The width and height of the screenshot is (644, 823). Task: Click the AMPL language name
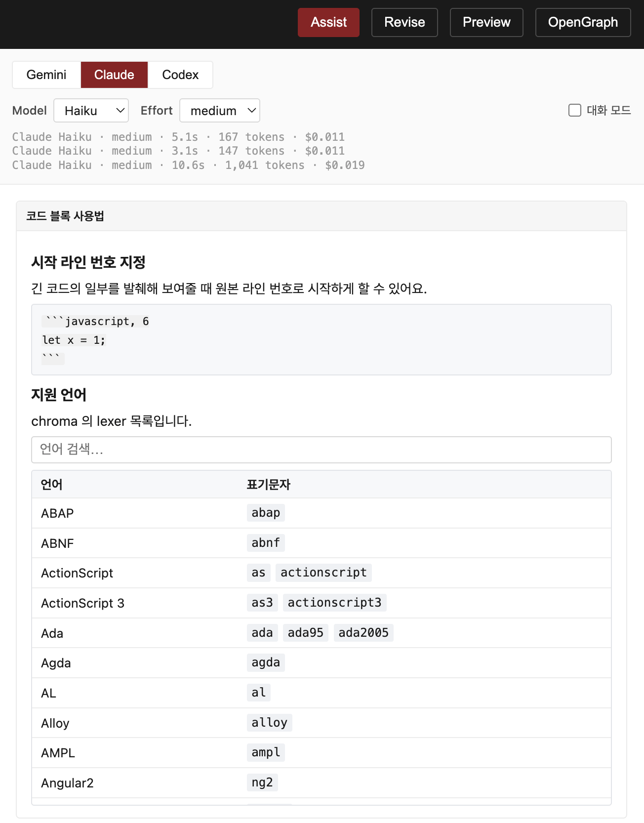pos(58,753)
